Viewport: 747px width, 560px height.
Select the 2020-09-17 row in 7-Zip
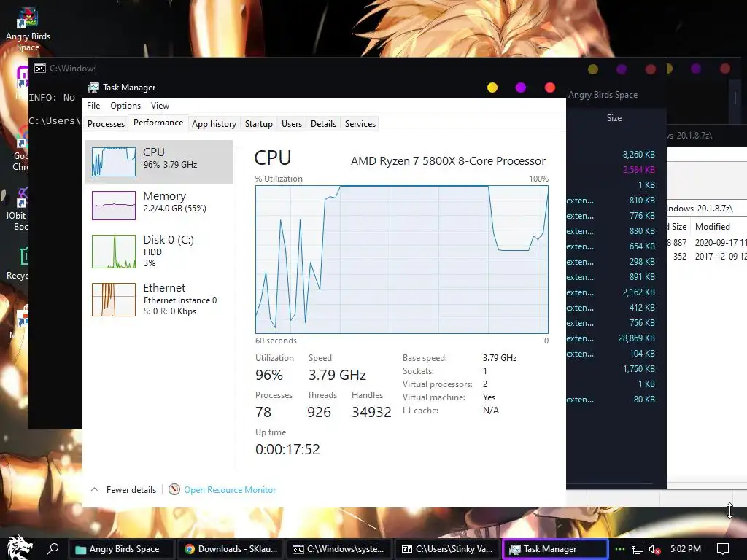coord(707,242)
